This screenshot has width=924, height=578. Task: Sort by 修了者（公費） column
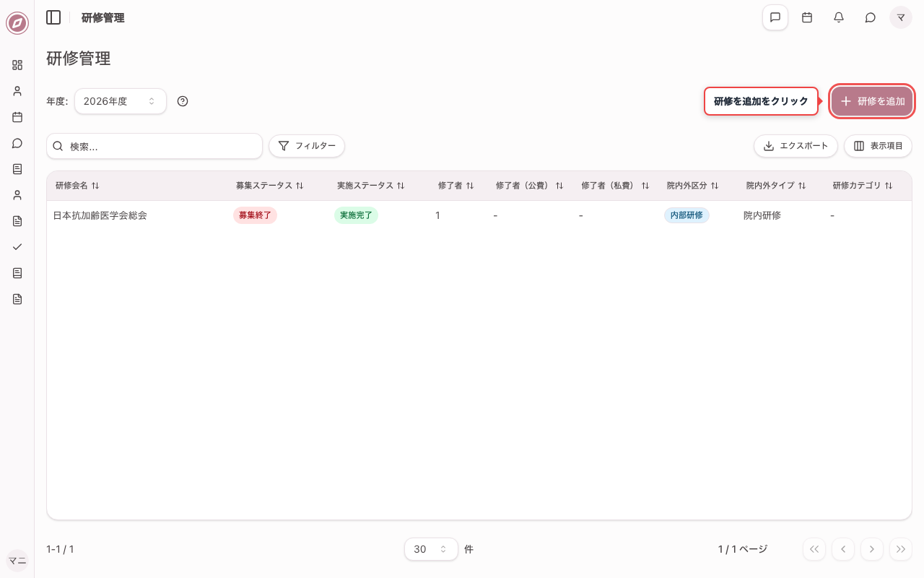[530, 186]
